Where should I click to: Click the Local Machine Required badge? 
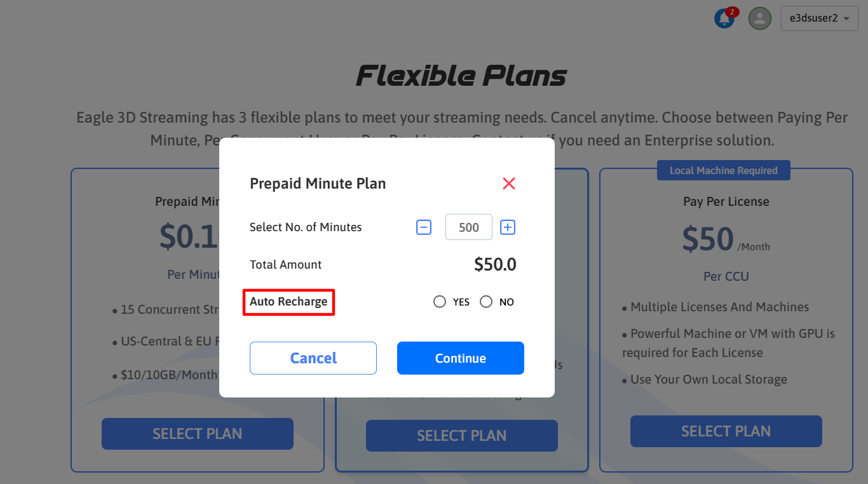coord(723,170)
